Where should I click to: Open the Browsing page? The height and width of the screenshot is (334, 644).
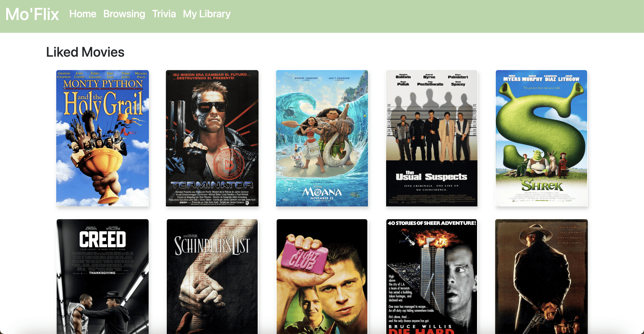(124, 14)
